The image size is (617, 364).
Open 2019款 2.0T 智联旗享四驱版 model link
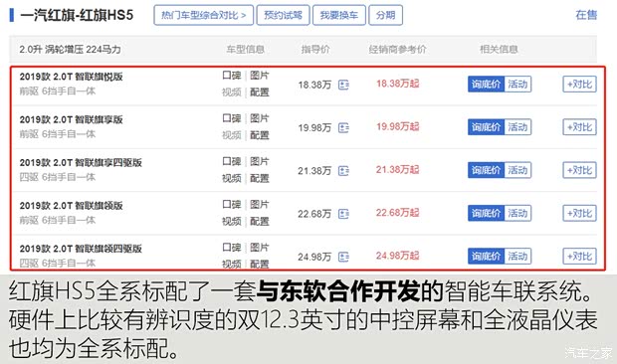click(81, 163)
